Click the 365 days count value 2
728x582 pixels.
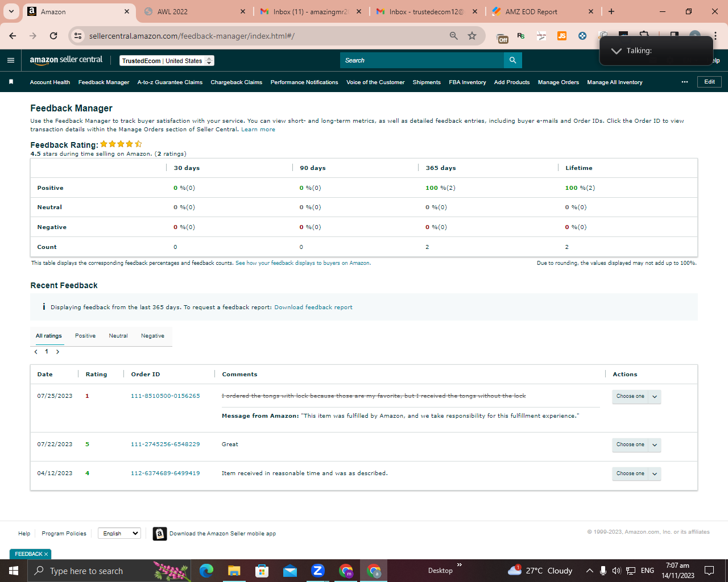click(x=427, y=247)
